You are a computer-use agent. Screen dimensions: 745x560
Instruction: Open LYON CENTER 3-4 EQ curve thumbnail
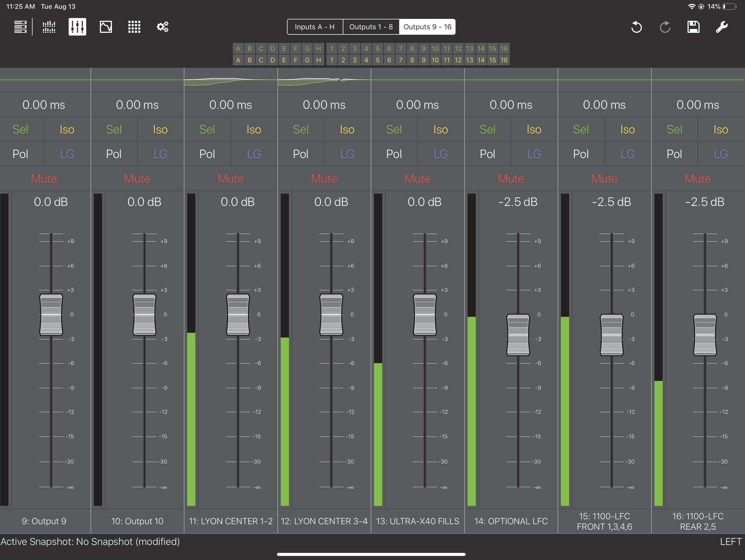[x=324, y=80]
